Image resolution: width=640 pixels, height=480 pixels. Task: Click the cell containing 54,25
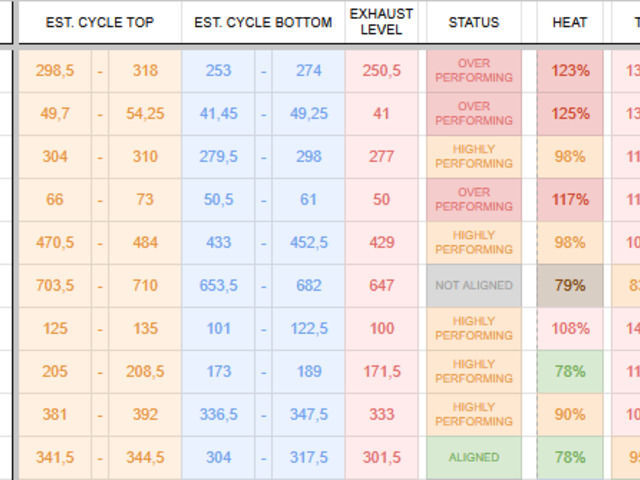145,114
